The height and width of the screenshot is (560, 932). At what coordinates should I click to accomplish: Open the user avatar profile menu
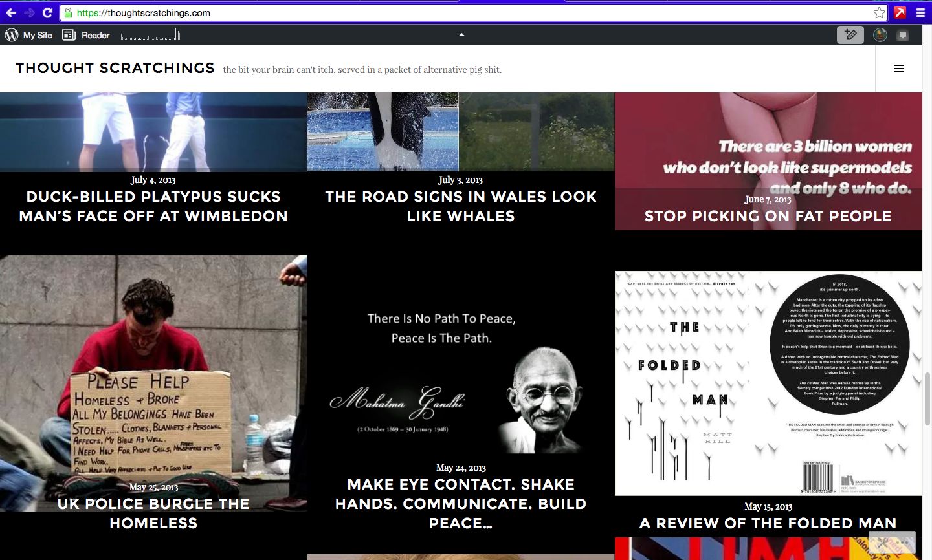[880, 35]
